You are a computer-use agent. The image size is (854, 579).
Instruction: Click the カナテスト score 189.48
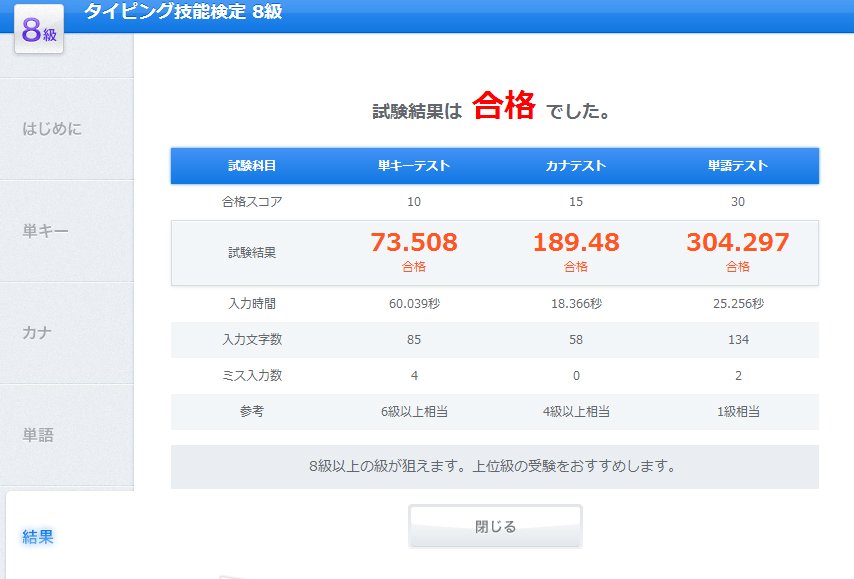(577, 241)
